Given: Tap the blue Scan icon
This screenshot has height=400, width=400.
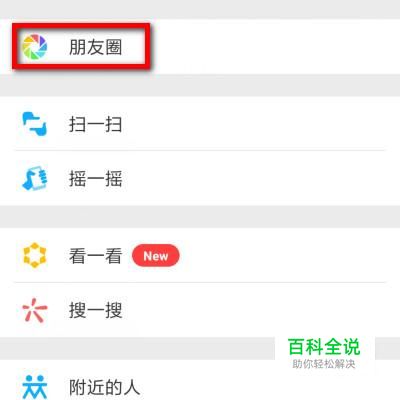Looking at the screenshot, I should pos(35,124).
